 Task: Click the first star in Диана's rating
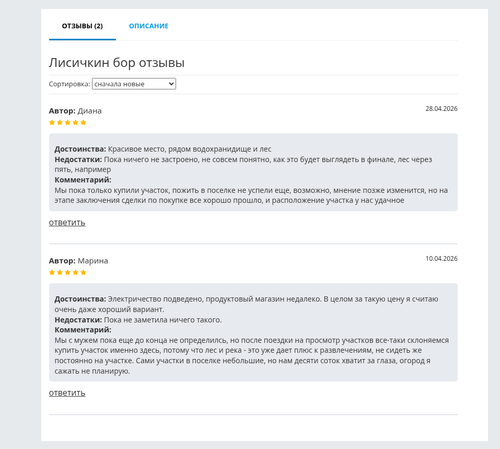(x=52, y=122)
